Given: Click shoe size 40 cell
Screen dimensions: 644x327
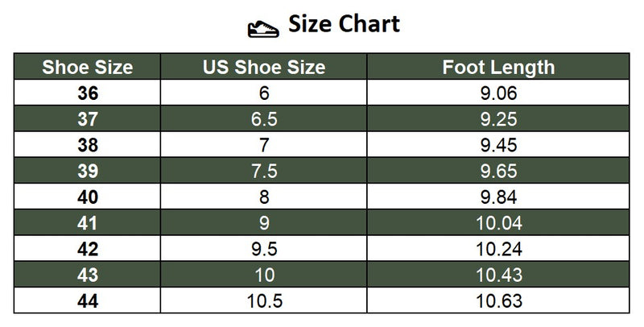Looking at the screenshot, I should [x=88, y=197].
